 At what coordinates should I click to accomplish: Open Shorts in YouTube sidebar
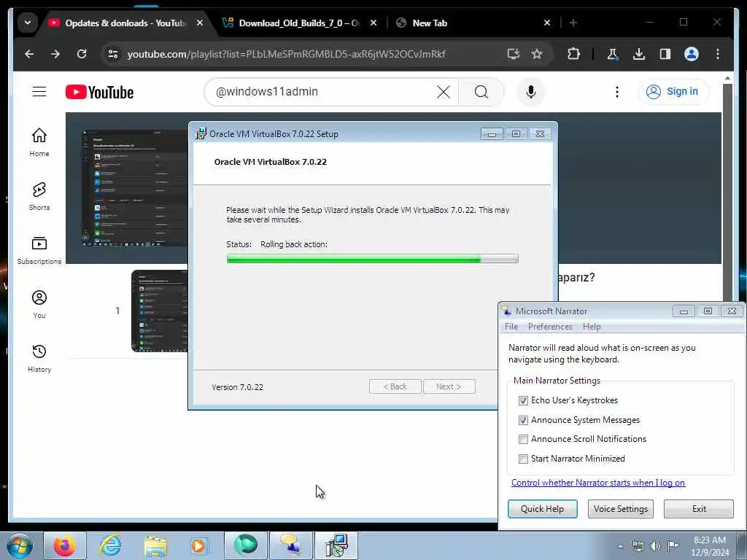[39, 195]
